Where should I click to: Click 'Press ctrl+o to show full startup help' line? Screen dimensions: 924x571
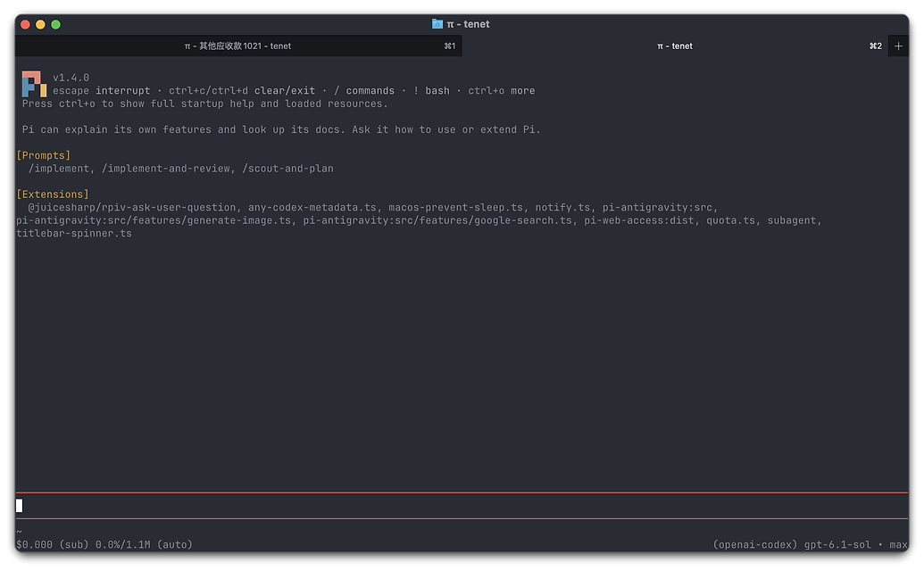(x=205, y=103)
